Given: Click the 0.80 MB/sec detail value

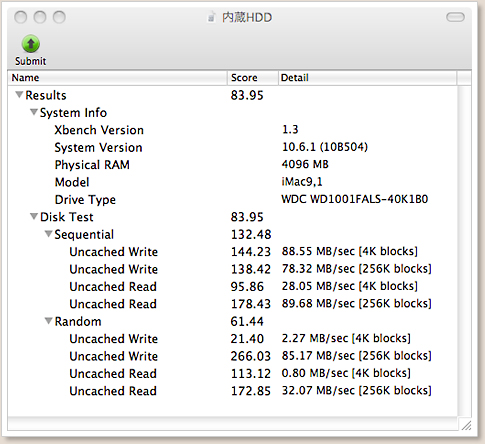Looking at the screenshot, I should click(x=346, y=373).
